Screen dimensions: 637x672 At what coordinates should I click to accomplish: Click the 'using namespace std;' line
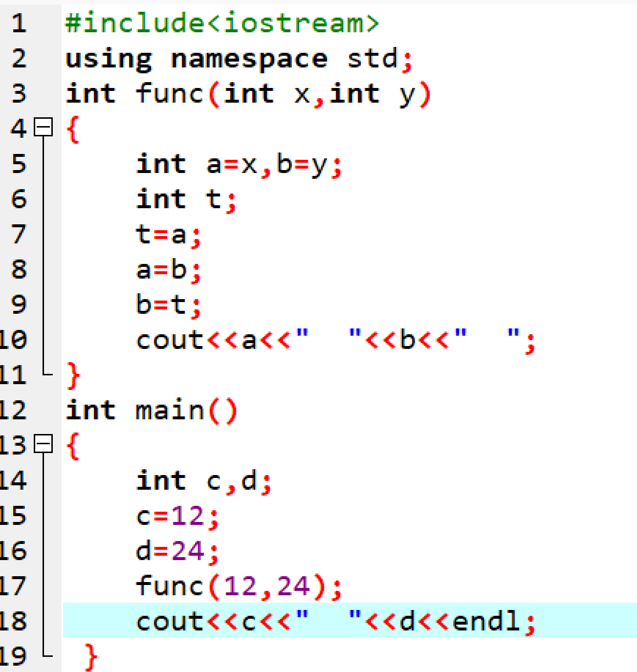[240, 59]
